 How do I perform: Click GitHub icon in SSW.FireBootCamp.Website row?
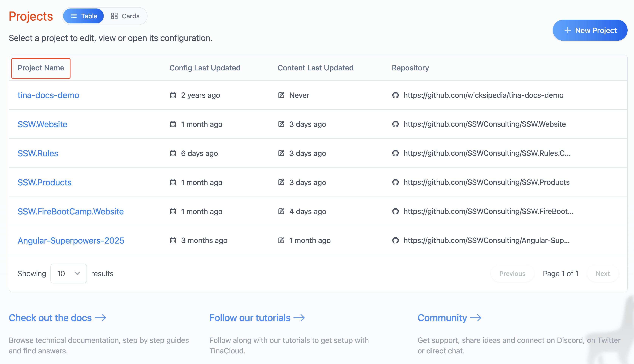point(395,211)
